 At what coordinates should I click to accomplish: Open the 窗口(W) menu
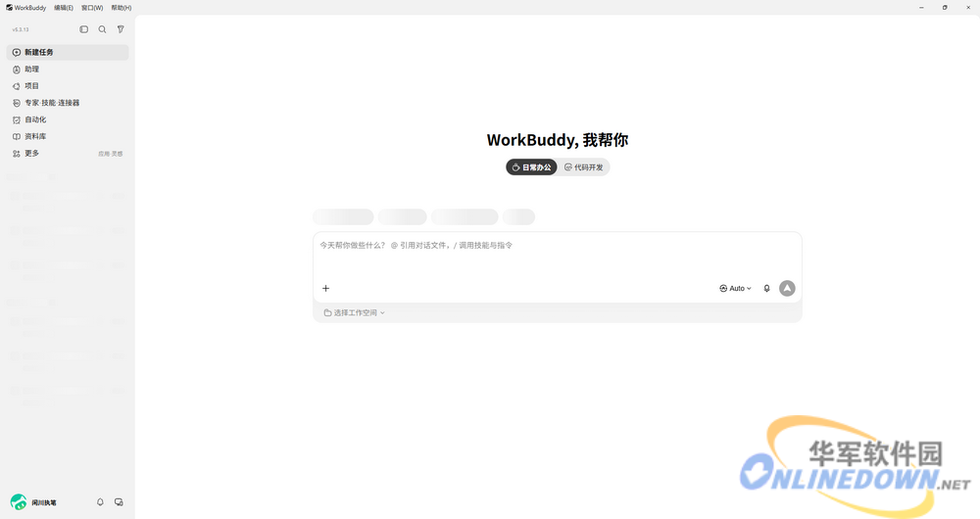92,8
